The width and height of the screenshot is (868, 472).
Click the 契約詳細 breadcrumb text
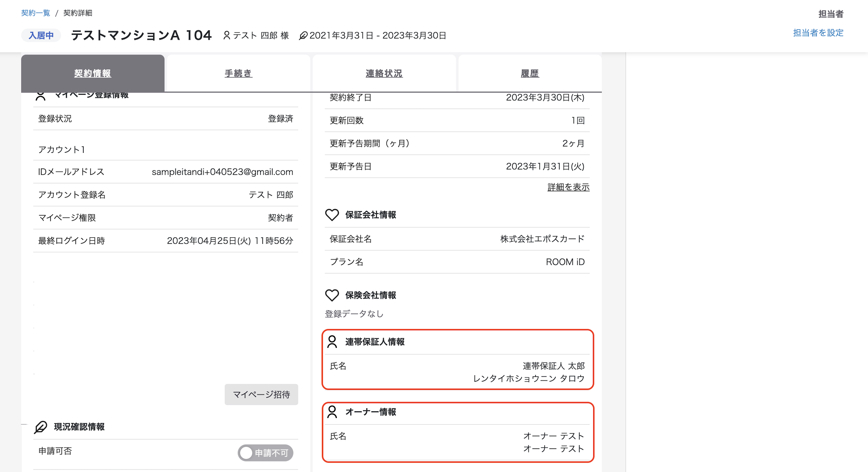77,13
